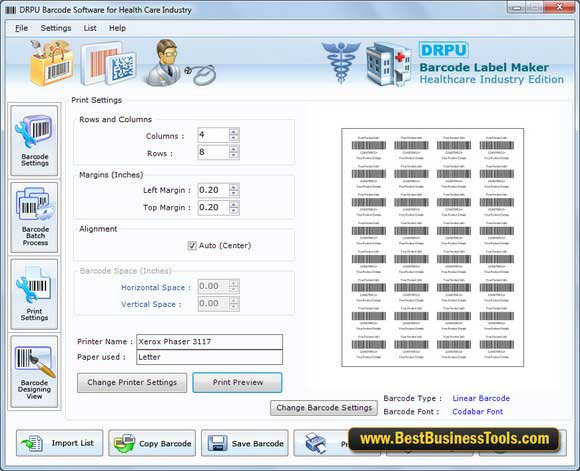Click the Linear Barcode type link
This screenshot has height=471, width=580.
coord(481,398)
